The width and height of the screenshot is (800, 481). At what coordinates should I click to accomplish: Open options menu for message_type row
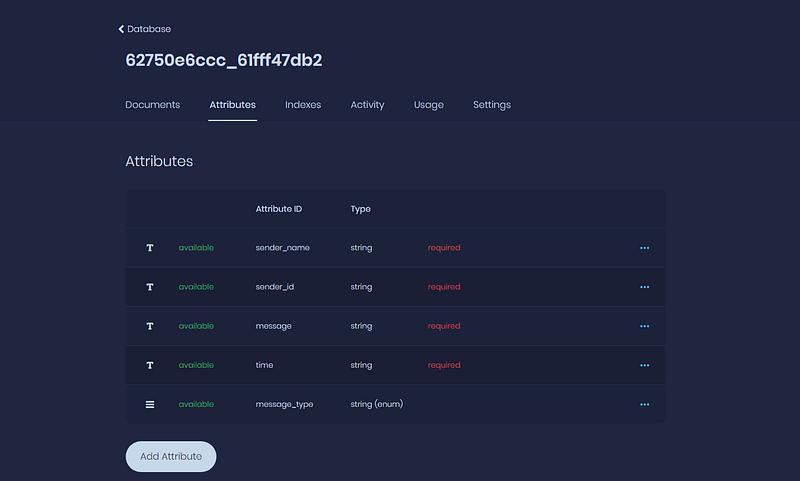coord(644,404)
